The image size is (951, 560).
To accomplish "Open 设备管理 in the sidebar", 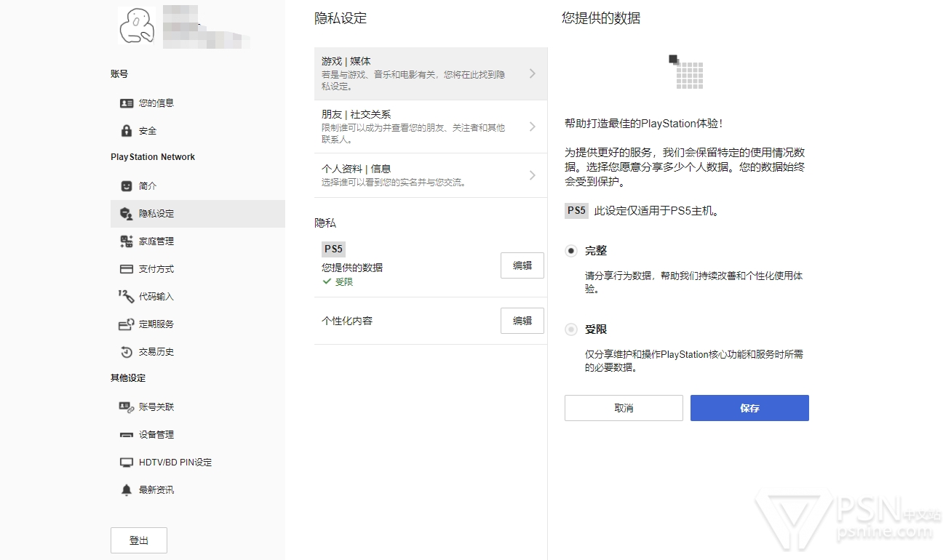I will click(x=156, y=435).
